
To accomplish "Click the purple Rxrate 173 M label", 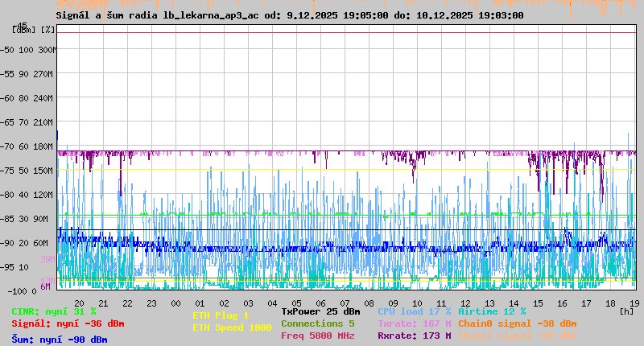I will [x=414, y=336].
